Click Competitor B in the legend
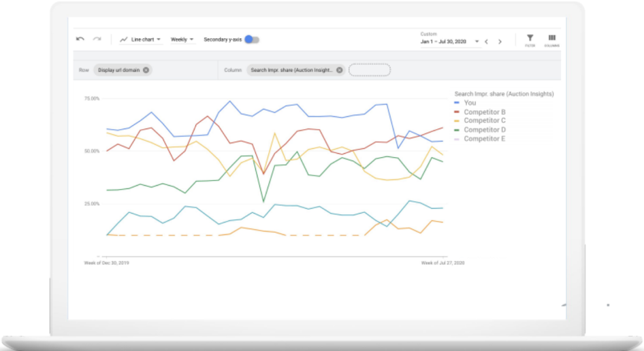Viewport: 644px width, 351px height. [484, 112]
